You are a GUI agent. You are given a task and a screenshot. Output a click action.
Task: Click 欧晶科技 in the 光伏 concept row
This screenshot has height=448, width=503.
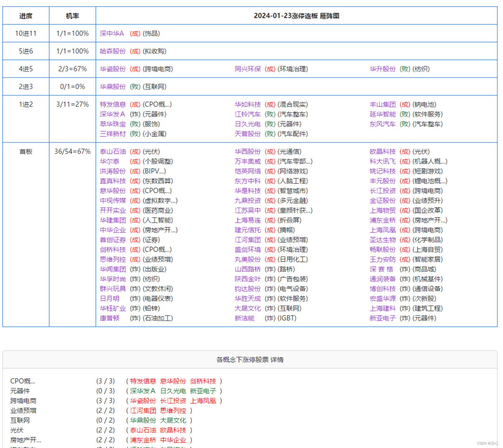[173, 430]
